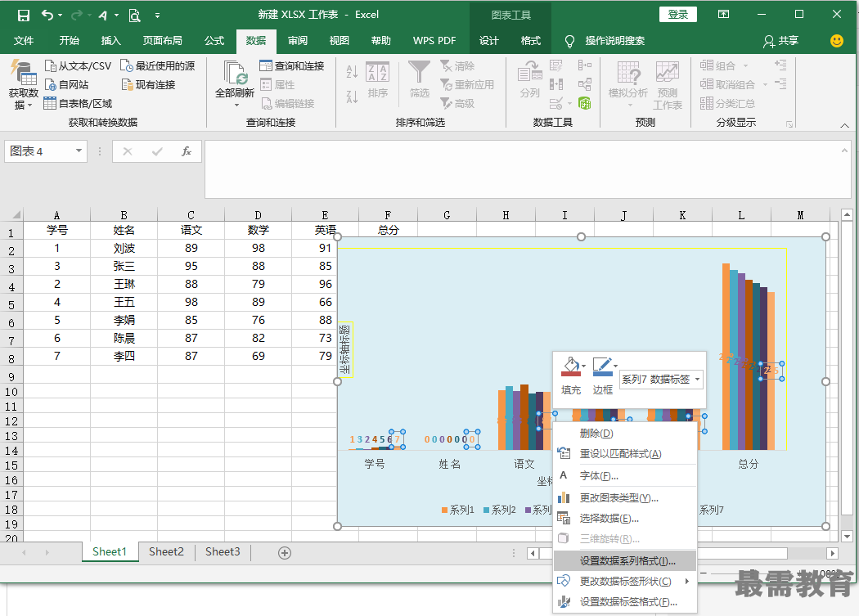
Task: Select the select-all corner of the sheet
Action: tap(11, 214)
